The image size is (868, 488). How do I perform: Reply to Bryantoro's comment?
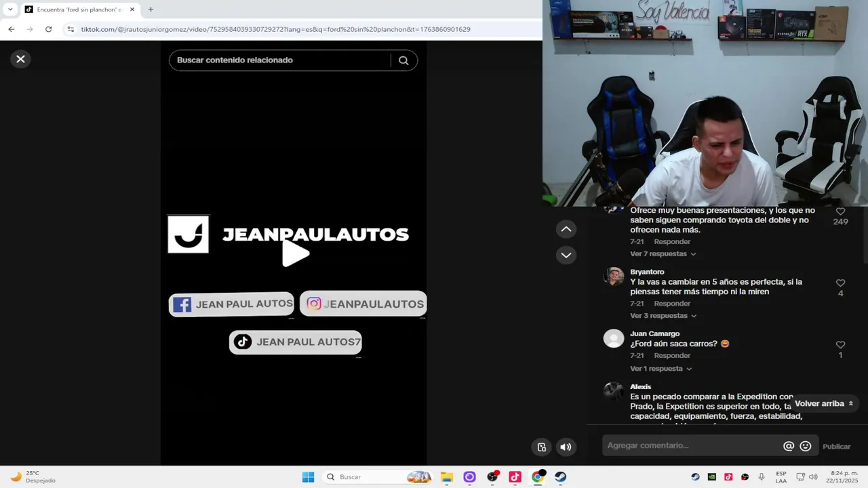coord(671,304)
